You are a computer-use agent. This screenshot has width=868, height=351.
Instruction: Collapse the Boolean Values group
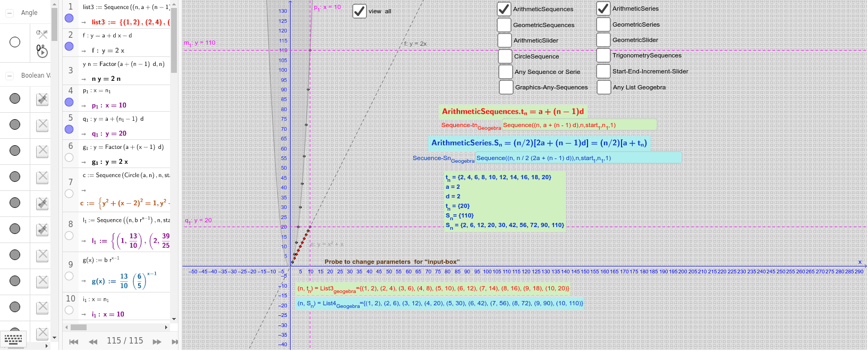[x=10, y=76]
